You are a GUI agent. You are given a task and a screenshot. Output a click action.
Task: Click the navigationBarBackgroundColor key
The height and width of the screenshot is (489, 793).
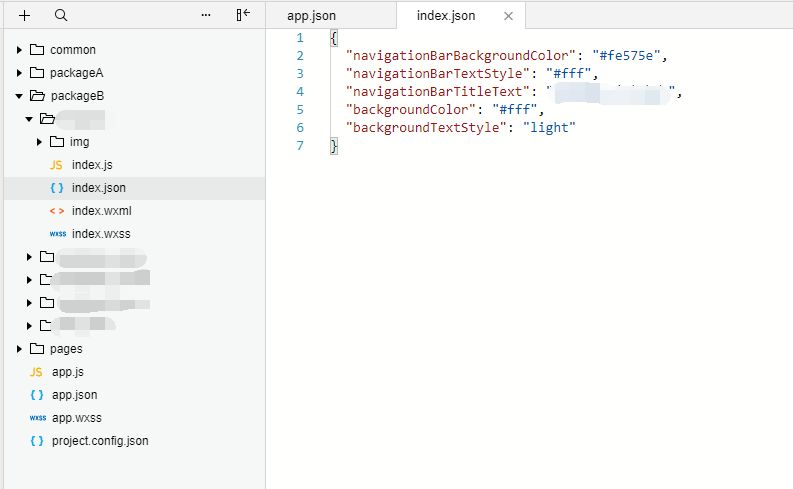tap(461, 55)
